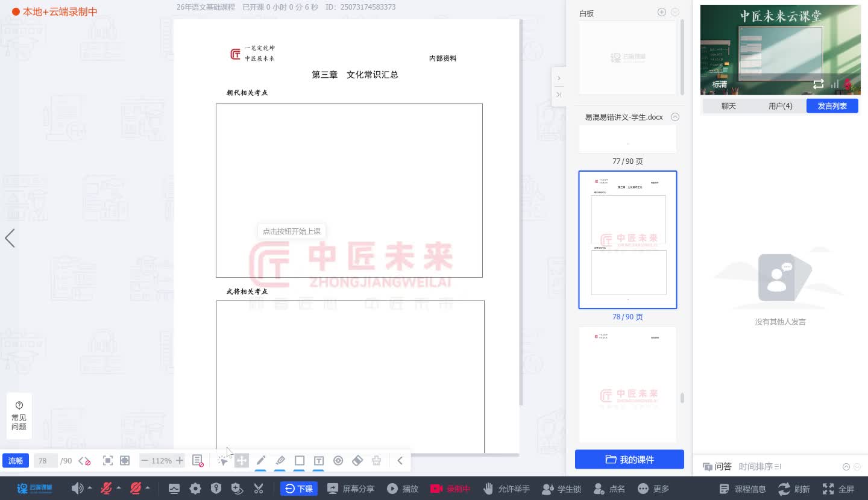Viewport: 868px width, 500px height.
Task: Open the screen capture scissors tool
Action: (259, 489)
